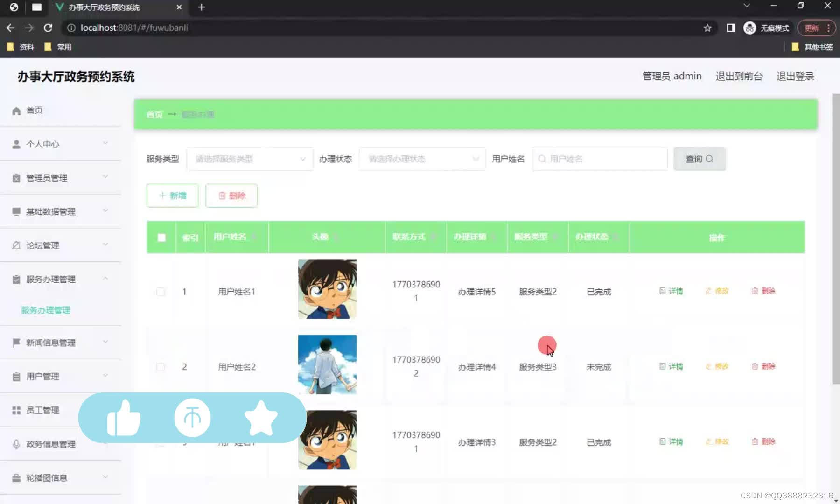Open 详情 for the first table row

pos(672,291)
